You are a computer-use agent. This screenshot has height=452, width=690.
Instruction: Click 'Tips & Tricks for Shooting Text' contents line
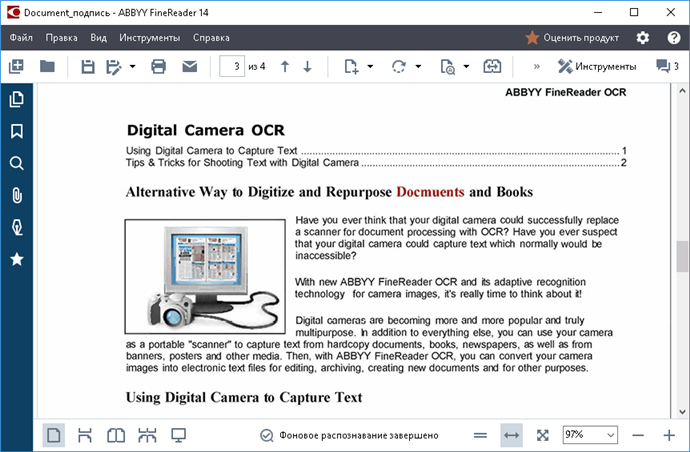(x=376, y=162)
